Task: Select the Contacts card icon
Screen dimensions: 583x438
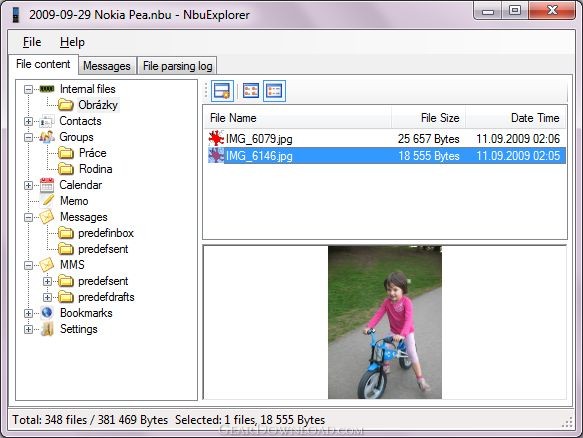Action: pos(47,121)
